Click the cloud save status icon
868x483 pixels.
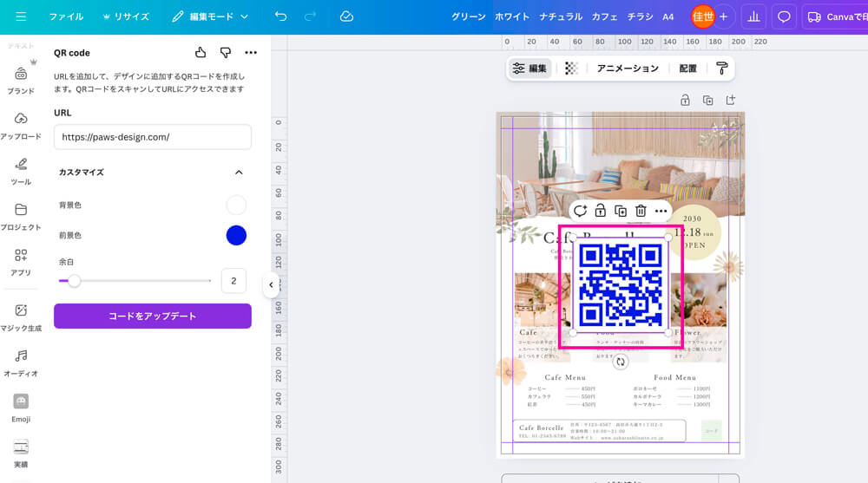coord(346,16)
